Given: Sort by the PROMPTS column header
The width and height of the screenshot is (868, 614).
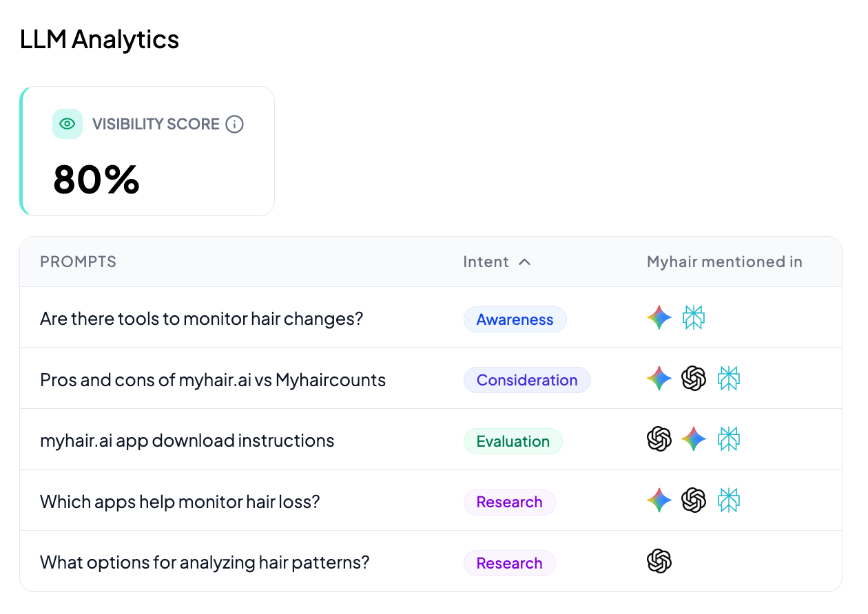Looking at the screenshot, I should point(78,262).
